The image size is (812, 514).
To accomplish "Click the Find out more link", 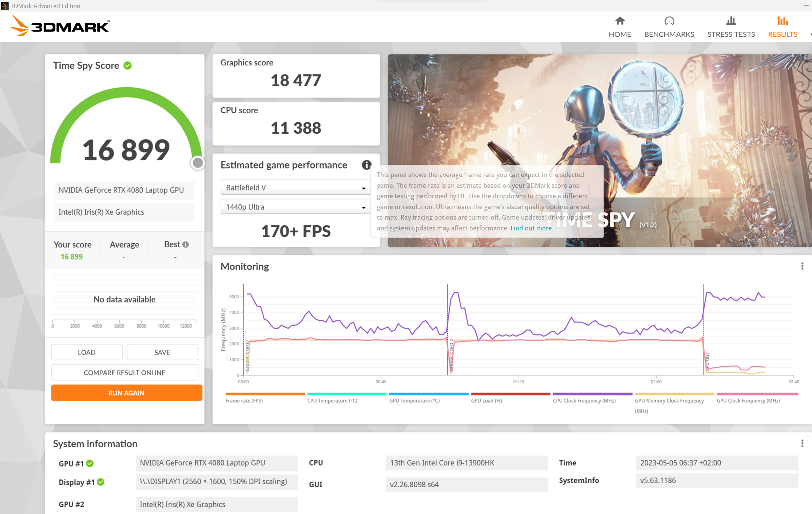I will click(531, 228).
